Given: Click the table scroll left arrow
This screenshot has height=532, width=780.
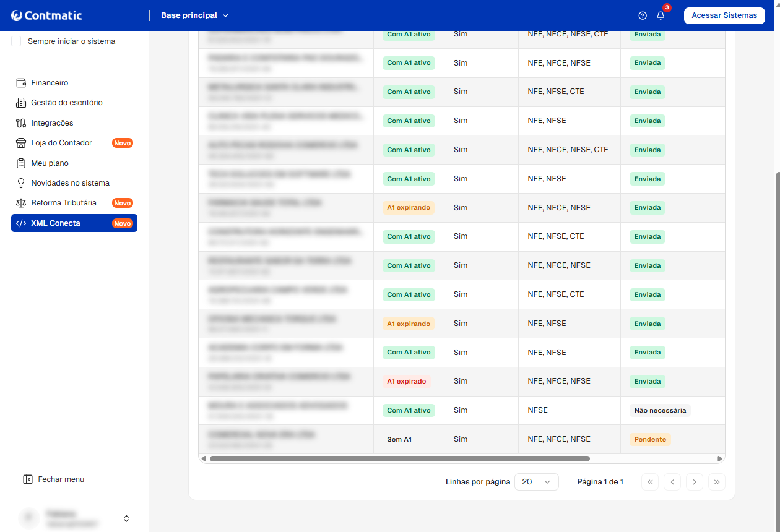Looking at the screenshot, I should [x=204, y=459].
